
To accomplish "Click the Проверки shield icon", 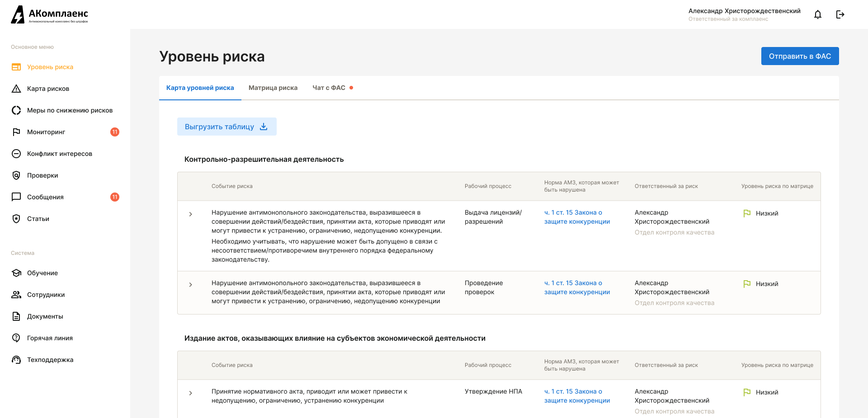I will pyautogui.click(x=16, y=175).
